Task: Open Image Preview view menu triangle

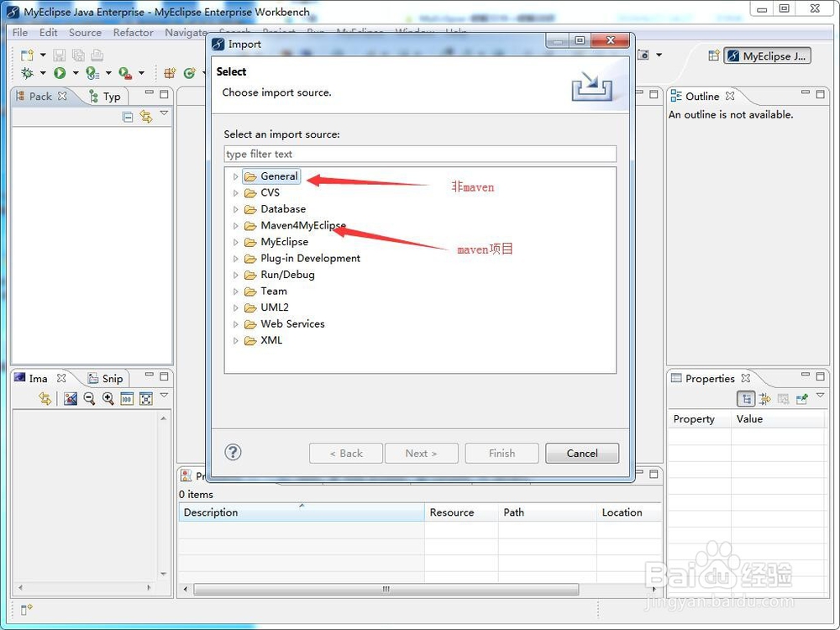Action: (164, 396)
